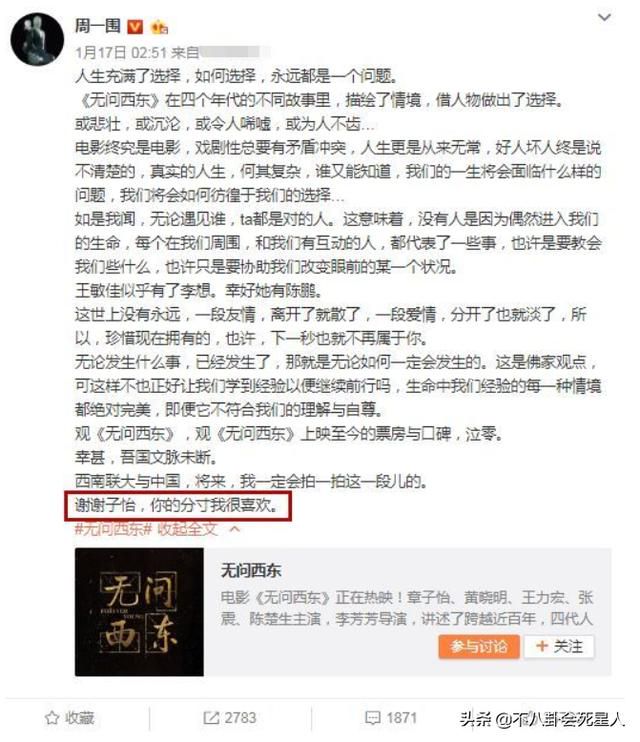Collapse post with 收起全文

click(x=187, y=529)
